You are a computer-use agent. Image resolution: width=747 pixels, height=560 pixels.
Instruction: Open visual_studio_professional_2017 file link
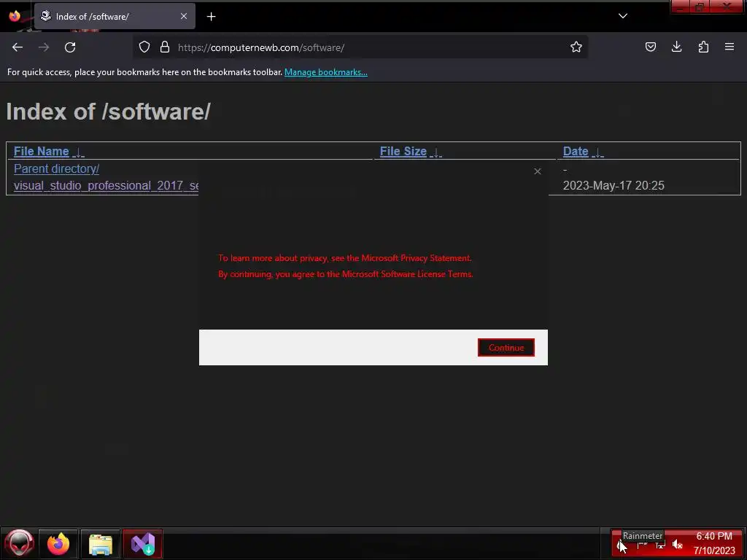pyautogui.click(x=107, y=186)
